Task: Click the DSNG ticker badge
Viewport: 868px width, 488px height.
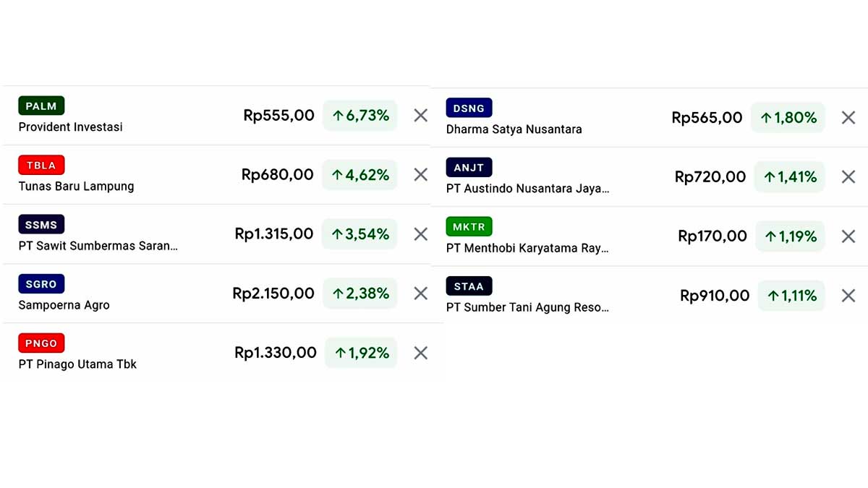Action: click(469, 108)
